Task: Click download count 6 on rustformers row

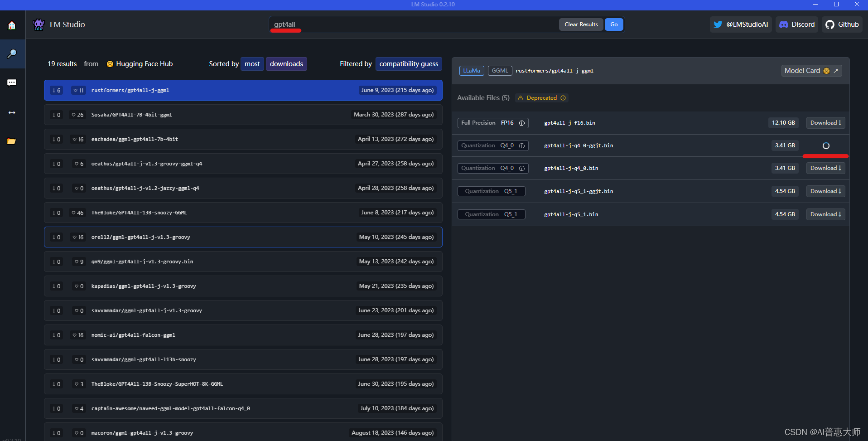Action: coord(57,91)
